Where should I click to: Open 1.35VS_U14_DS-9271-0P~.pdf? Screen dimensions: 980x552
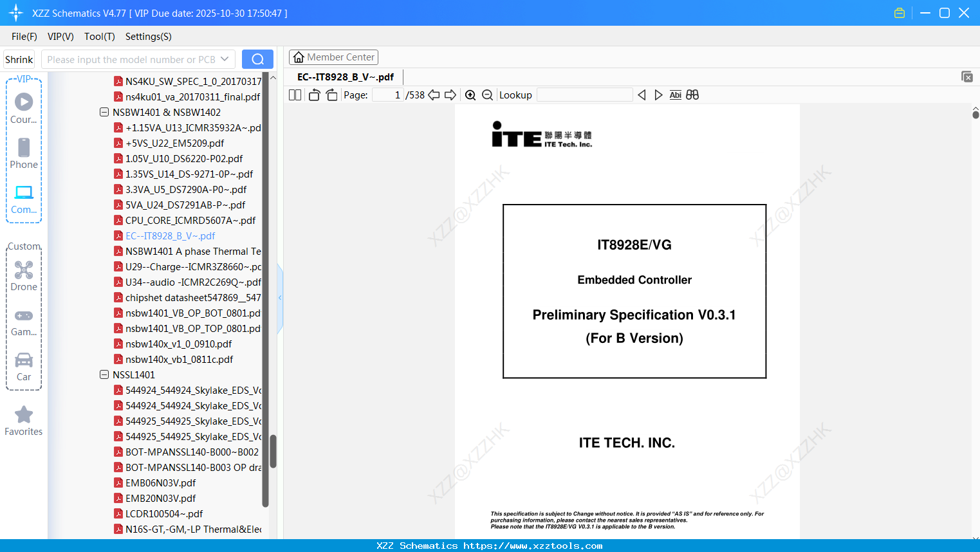click(189, 174)
